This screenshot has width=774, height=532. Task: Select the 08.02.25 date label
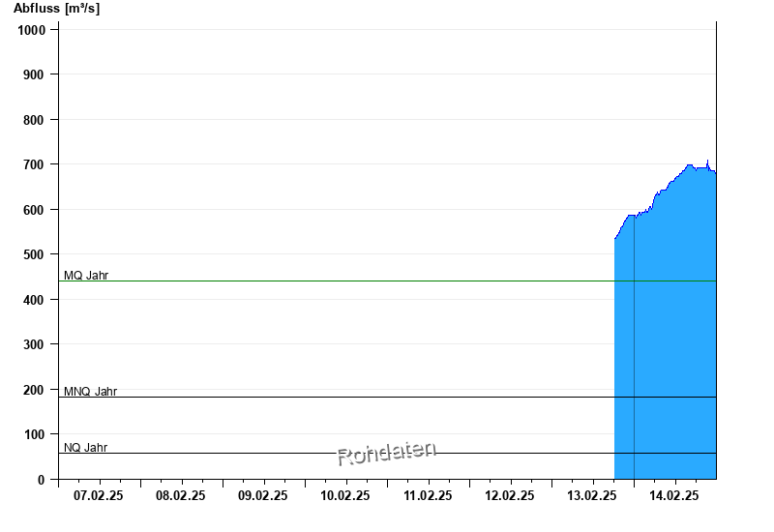coord(181,496)
